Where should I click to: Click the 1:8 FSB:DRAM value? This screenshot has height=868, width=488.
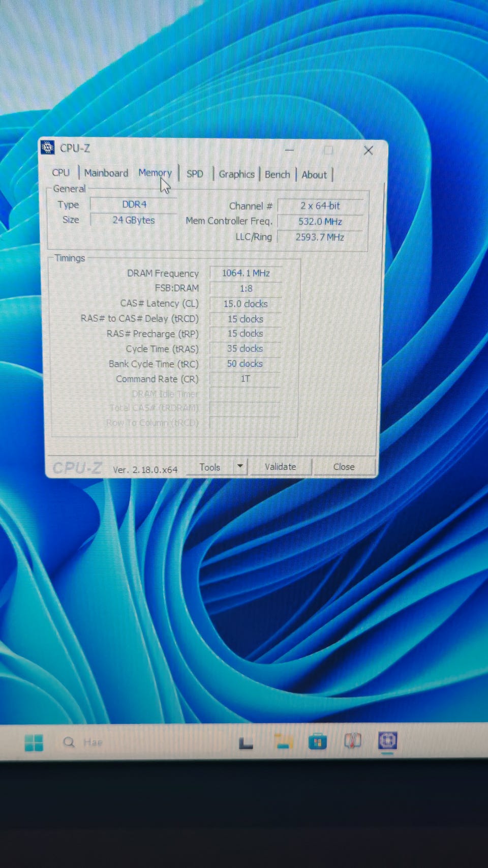pos(246,288)
